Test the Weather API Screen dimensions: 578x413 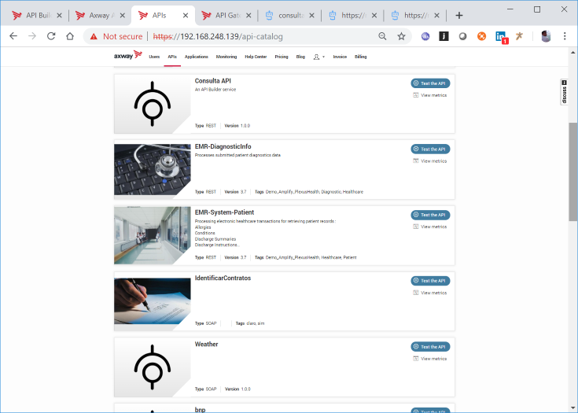click(x=430, y=347)
